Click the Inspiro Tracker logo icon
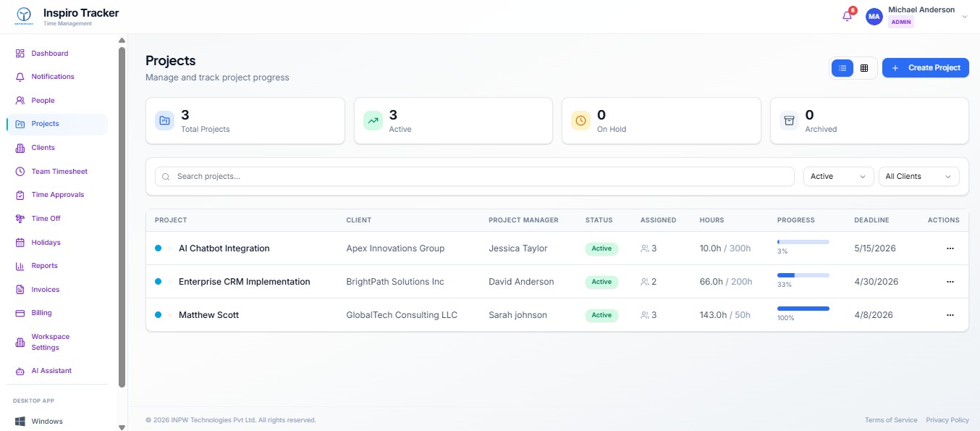 (24, 16)
